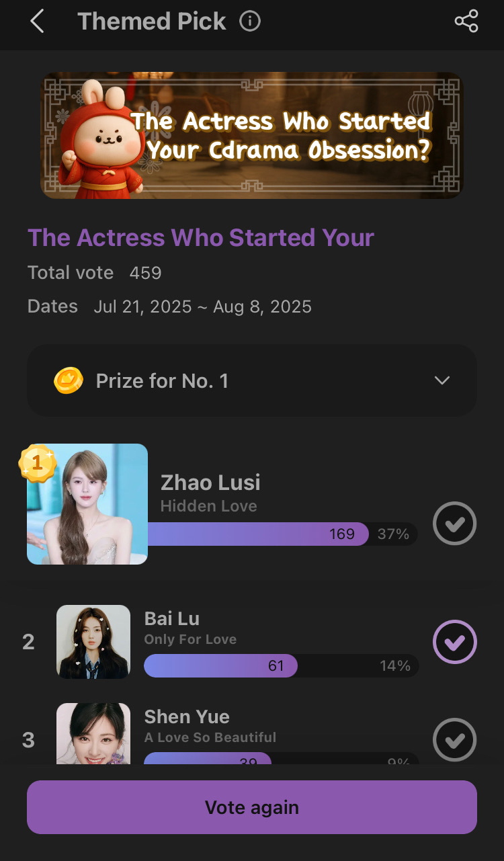Toggle the vote checkmark for Shen Yue
The image size is (504, 861).
455,740
